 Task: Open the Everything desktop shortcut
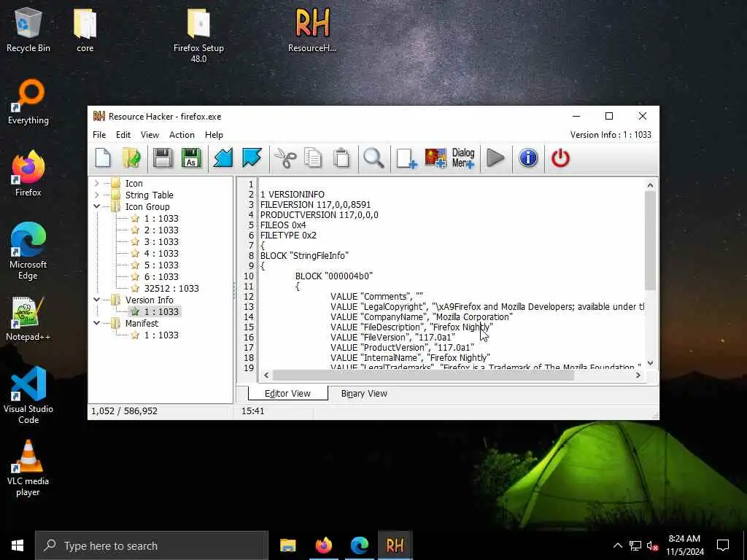(x=28, y=102)
